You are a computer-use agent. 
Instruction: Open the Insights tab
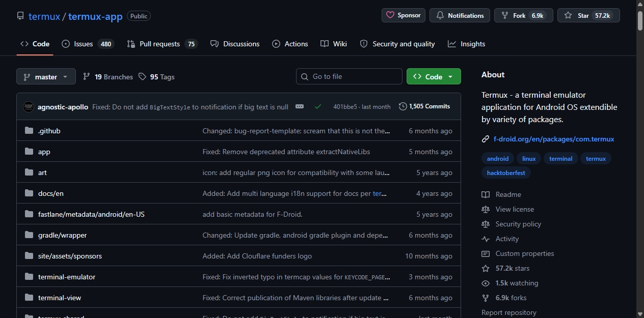(x=467, y=44)
